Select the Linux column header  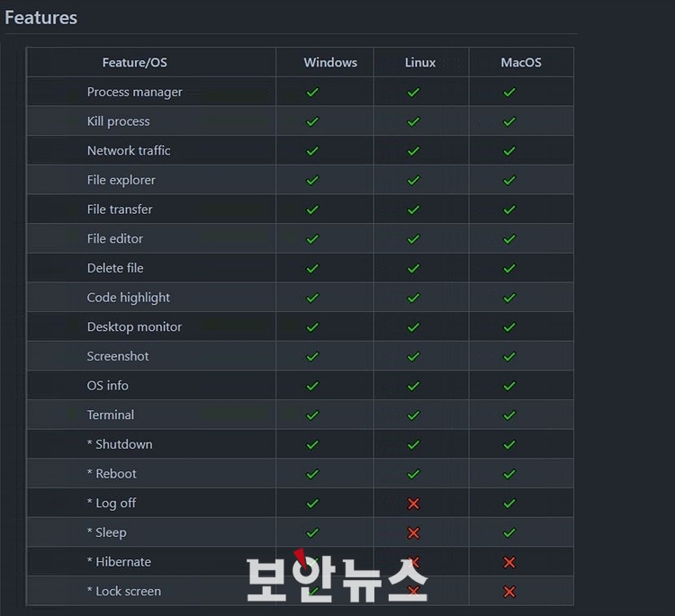tap(420, 62)
